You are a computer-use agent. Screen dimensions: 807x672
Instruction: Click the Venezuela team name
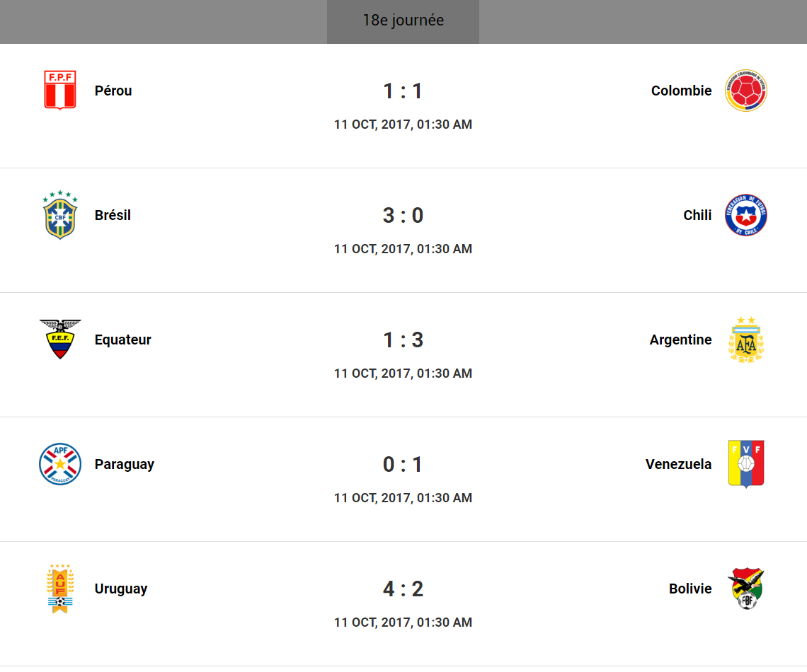tap(678, 464)
